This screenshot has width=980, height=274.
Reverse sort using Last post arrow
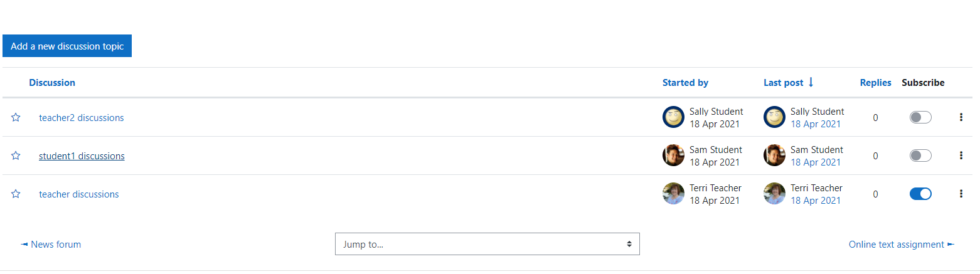[x=811, y=82]
